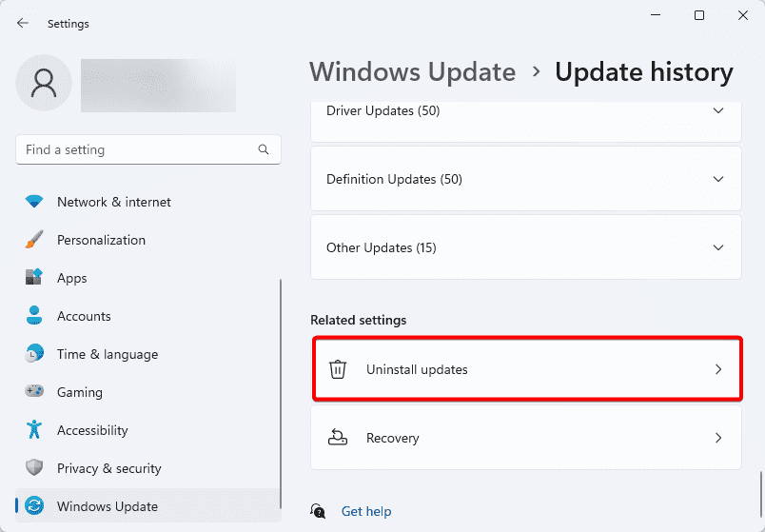The width and height of the screenshot is (765, 532).
Task: Open Accessibility settings
Action: click(x=148, y=430)
